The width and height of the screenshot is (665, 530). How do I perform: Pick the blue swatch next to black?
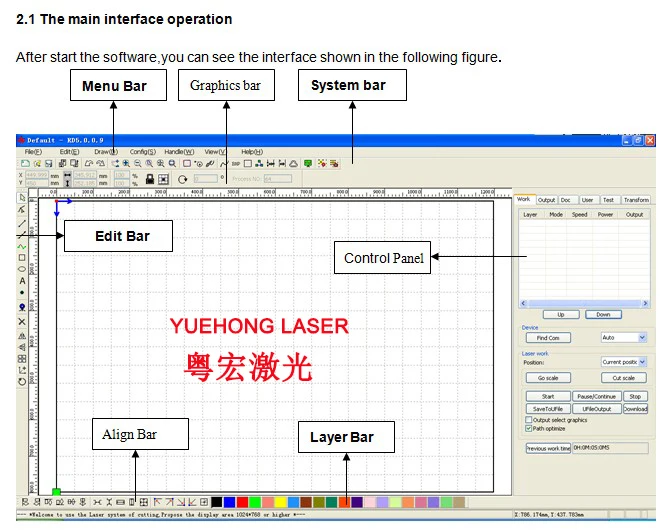[x=229, y=502]
